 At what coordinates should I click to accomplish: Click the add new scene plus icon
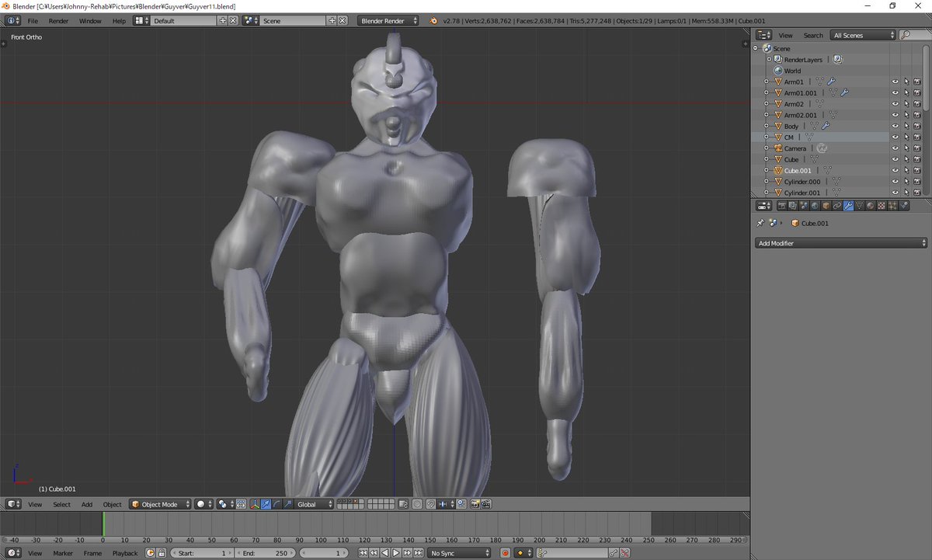332,21
